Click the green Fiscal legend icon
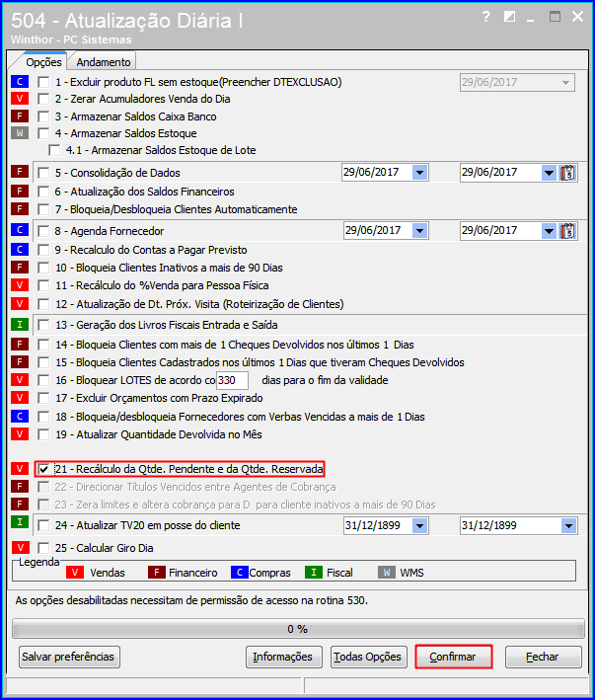 pos(314,573)
